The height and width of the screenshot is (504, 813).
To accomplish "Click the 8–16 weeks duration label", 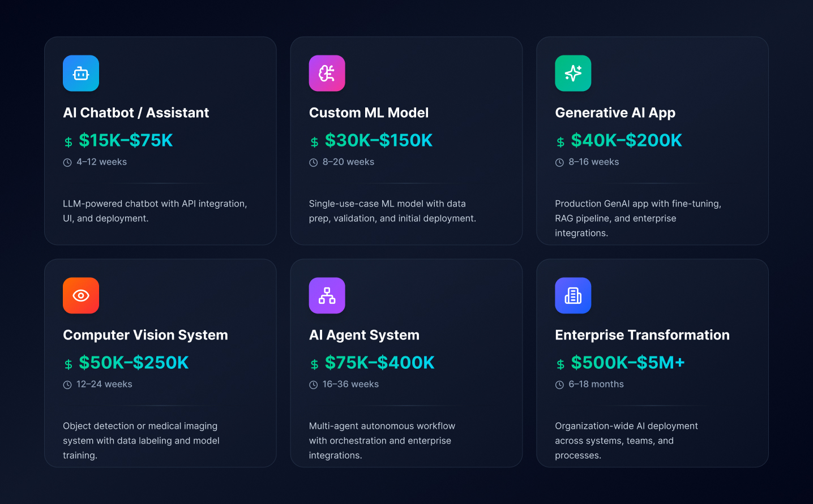I will pyautogui.click(x=593, y=162).
